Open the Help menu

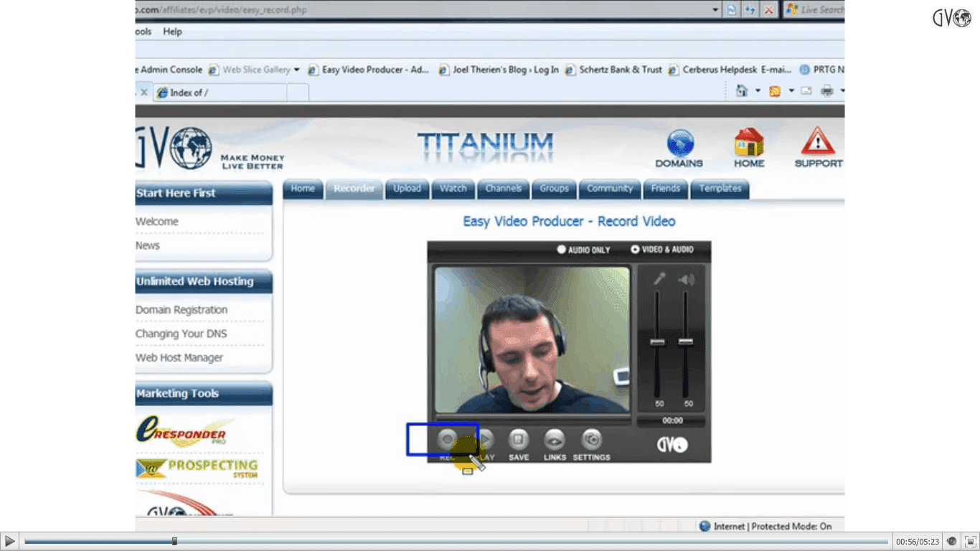click(172, 32)
